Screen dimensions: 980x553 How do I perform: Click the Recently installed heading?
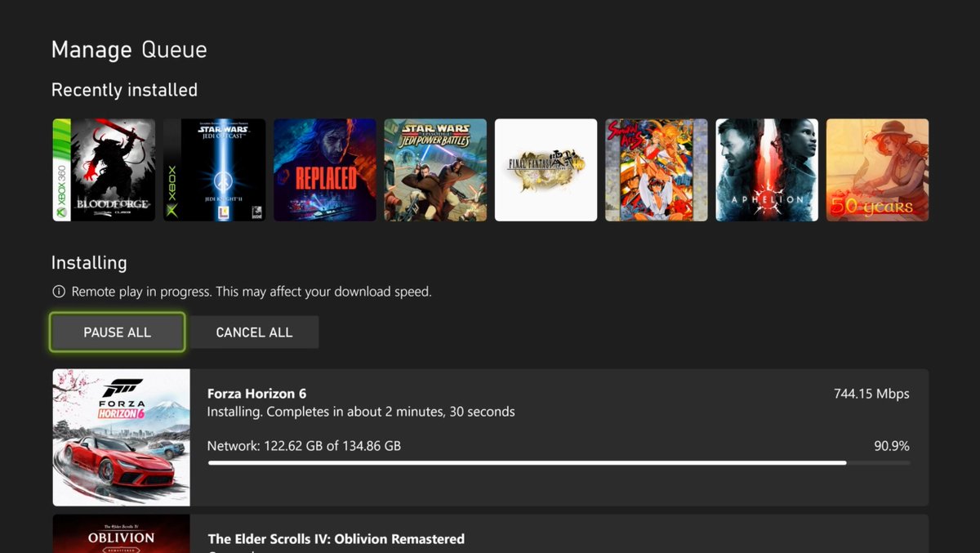pos(124,90)
